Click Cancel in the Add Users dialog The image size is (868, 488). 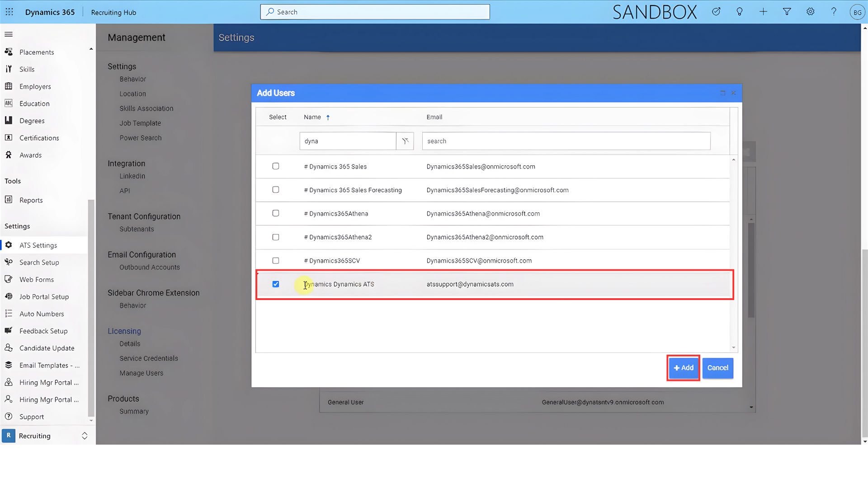718,368
